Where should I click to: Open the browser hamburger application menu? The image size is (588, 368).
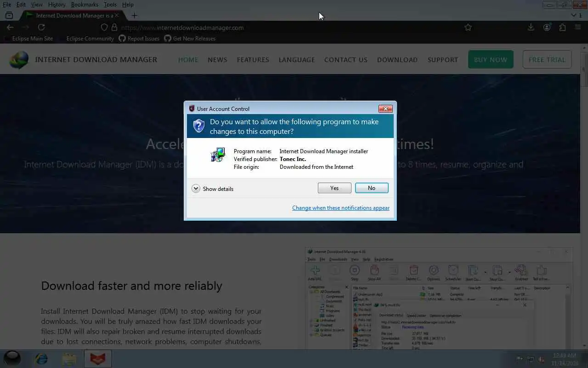[578, 28]
